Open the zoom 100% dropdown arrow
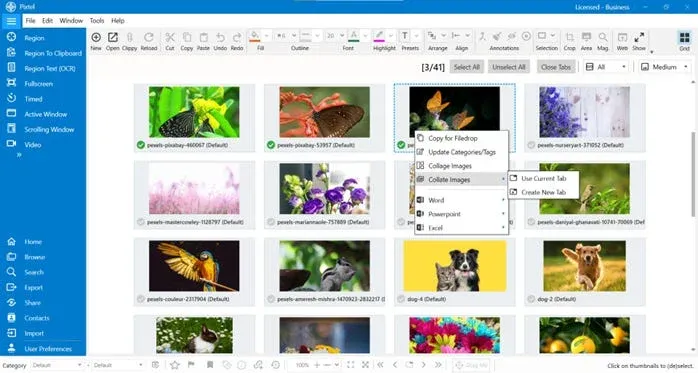 tap(337, 365)
